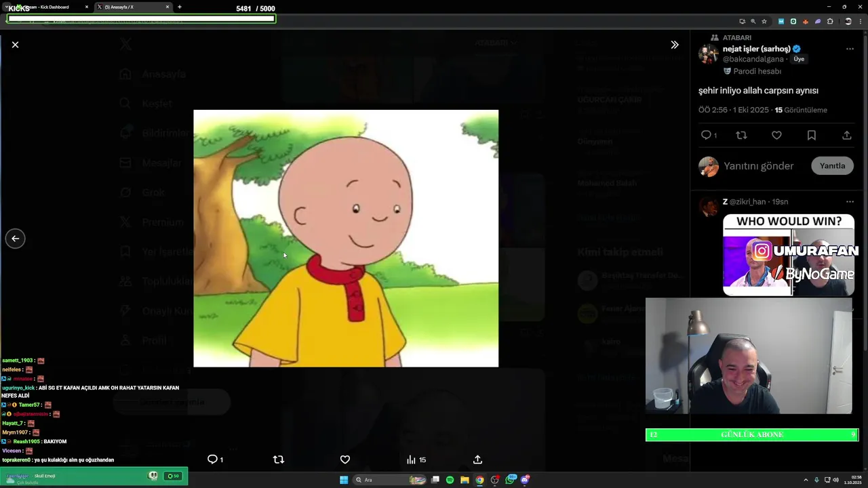The image size is (868, 488).
Task: Click the Parodi hesabı label
Action: [757, 71]
